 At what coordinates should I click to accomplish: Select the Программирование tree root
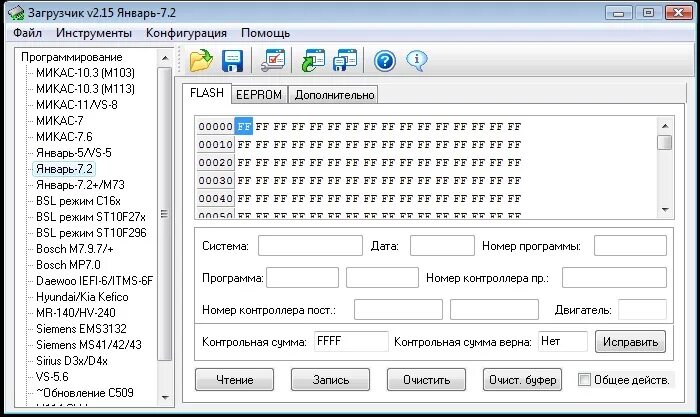pos(71,57)
